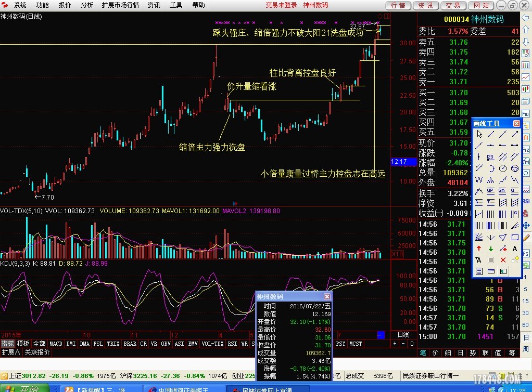Click the RSI sidebar icon
The height and width of the screenshot is (392, 532).
point(526,201)
